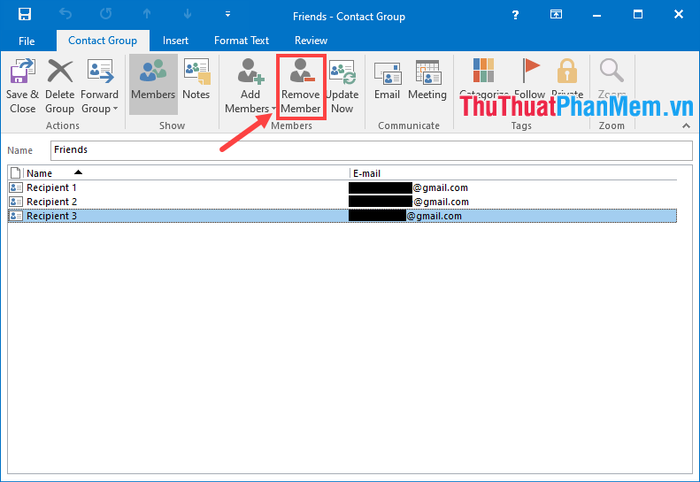The width and height of the screenshot is (700, 482).
Task: Select Recipient 1 in the member list
Action: coord(52,187)
